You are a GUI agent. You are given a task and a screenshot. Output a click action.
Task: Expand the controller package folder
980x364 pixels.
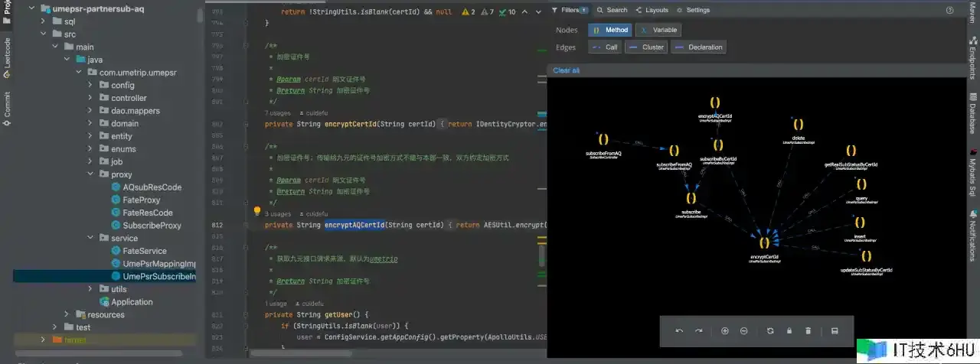pyautogui.click(x=90, y=98)
